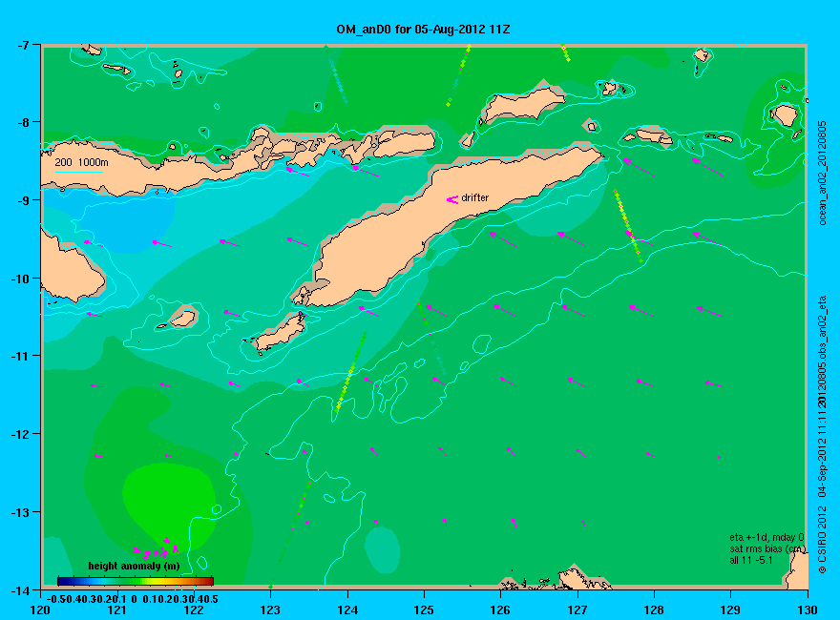Click the 'eta +-1d, mday 0' annotation

coord(766,538)
